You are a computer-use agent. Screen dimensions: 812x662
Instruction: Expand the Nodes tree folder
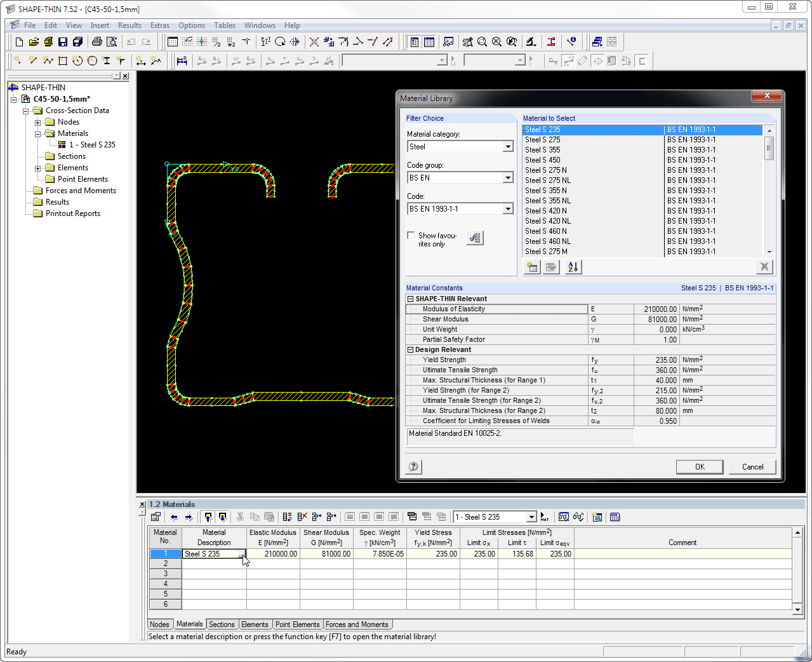tap(38, 122)
